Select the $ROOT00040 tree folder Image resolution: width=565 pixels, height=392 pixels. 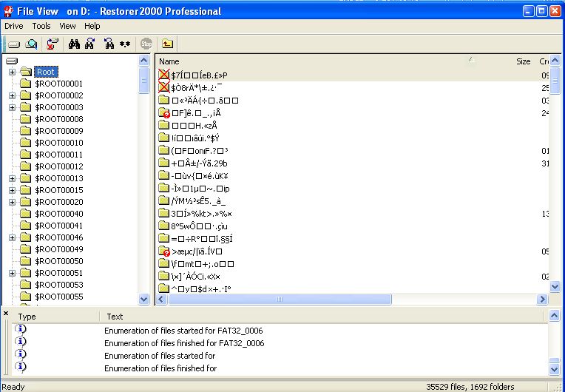59,214
